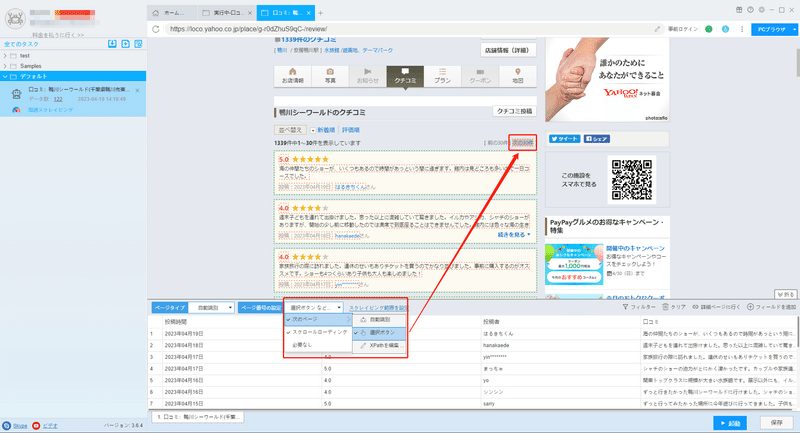Open the 地図 page tab
This screenshot has height=433, width=800.
[x=517, y=76]
